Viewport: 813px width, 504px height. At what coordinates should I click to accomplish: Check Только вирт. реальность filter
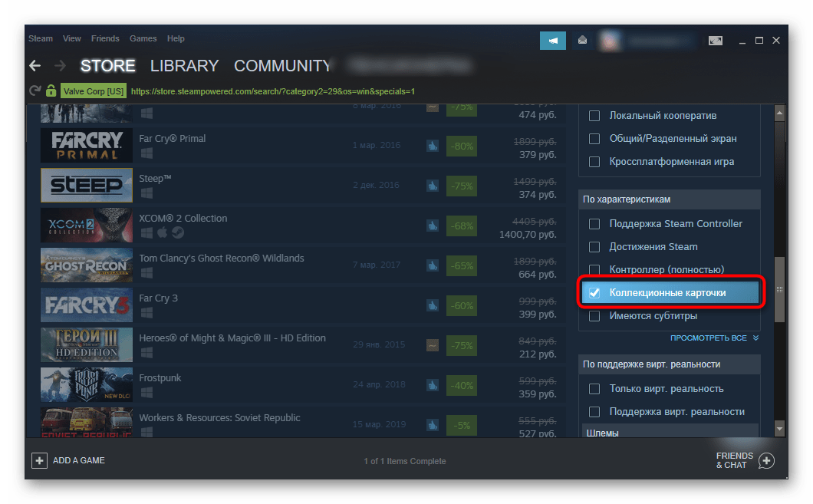(x=594, y=389)
